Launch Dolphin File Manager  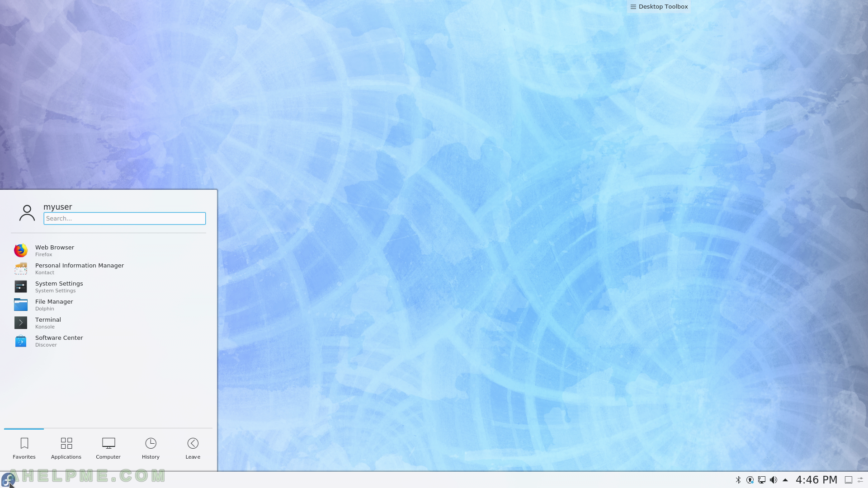tap(108, 305)
